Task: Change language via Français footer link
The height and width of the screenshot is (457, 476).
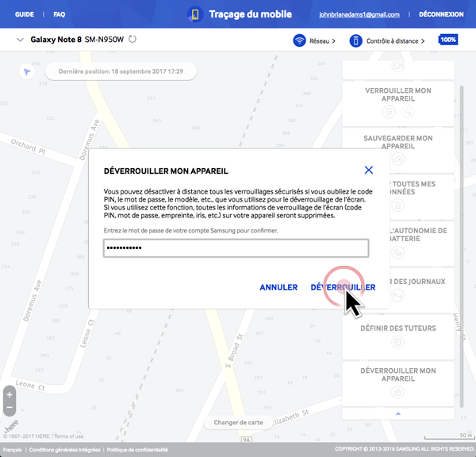Action: point(13,450)
